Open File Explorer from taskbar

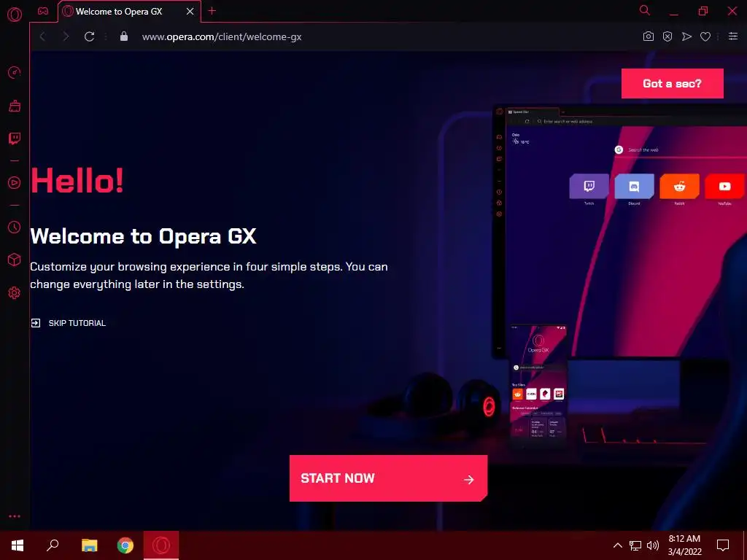pyautogui.click(x=89, y=545)
